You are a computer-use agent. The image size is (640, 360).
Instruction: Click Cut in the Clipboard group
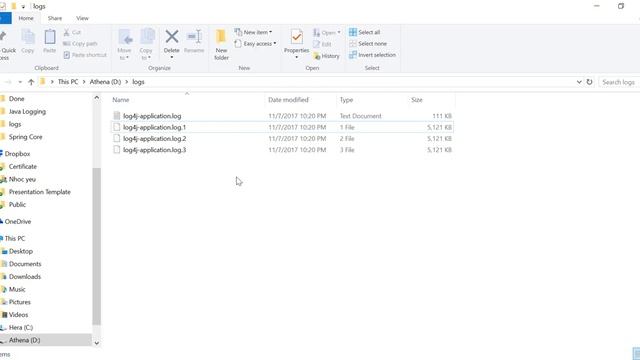(73, 32)
